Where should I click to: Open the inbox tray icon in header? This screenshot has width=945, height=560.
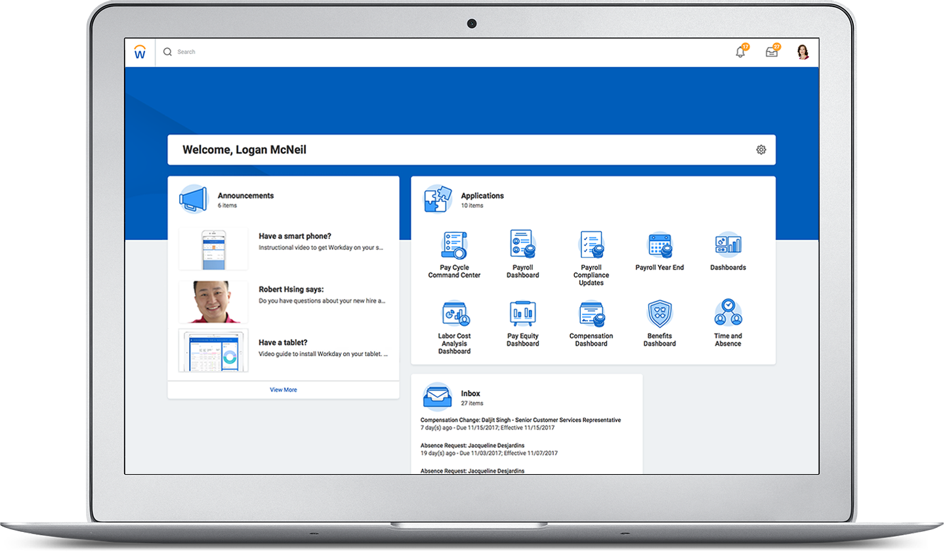[x=772, y=52]
